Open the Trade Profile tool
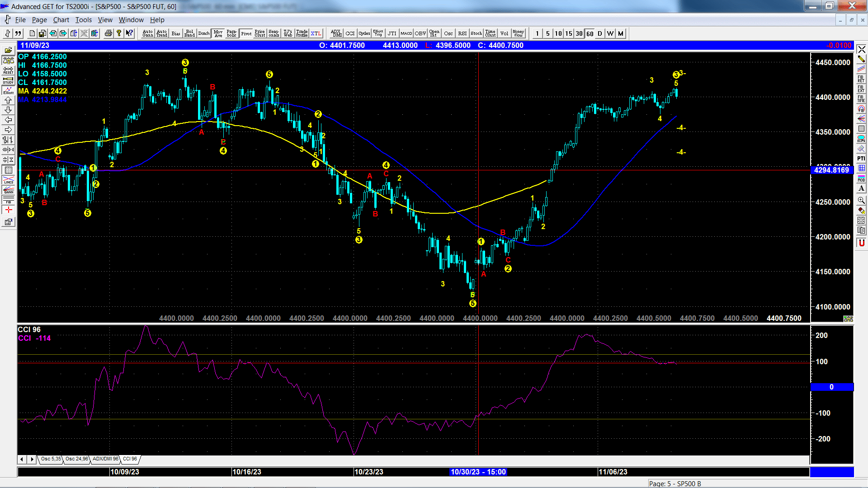This screenshot has height=488, width=868. coord(302,33)
